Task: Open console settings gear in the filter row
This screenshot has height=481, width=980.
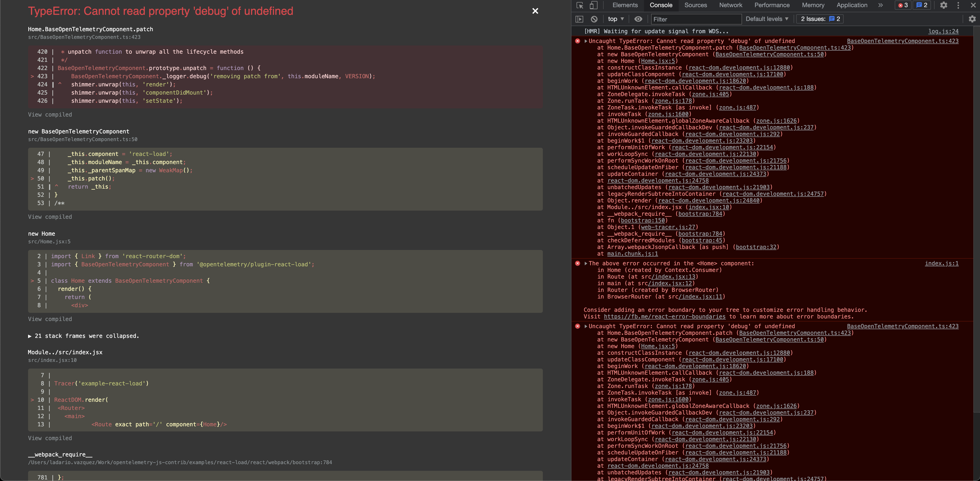Action: (x=972, y=19)
